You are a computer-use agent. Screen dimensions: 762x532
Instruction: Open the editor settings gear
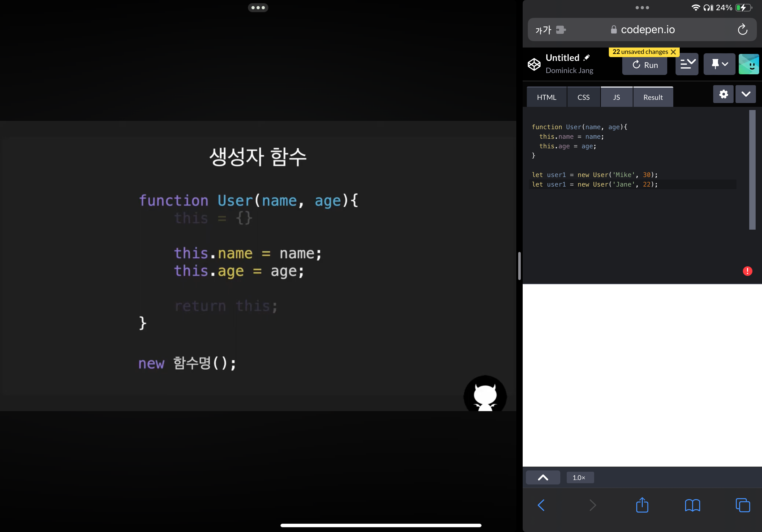point(723,94)
